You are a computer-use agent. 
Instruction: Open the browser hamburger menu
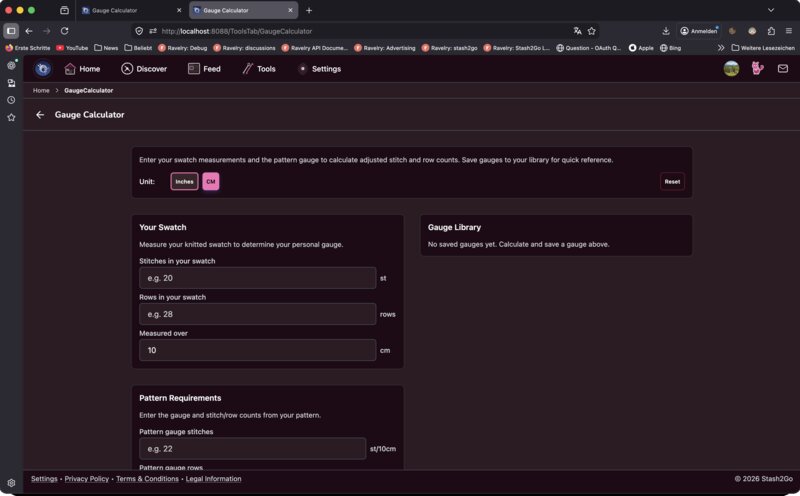point(789,31)
